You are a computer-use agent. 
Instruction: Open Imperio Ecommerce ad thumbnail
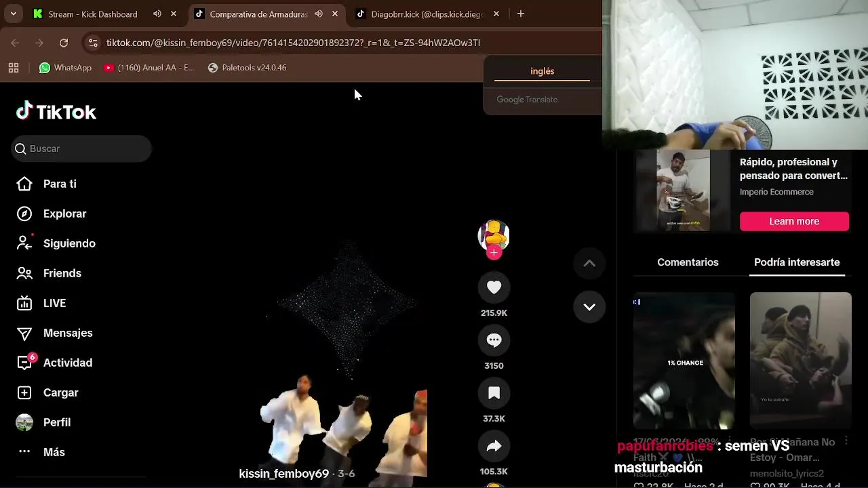click(x=682, y=190)
